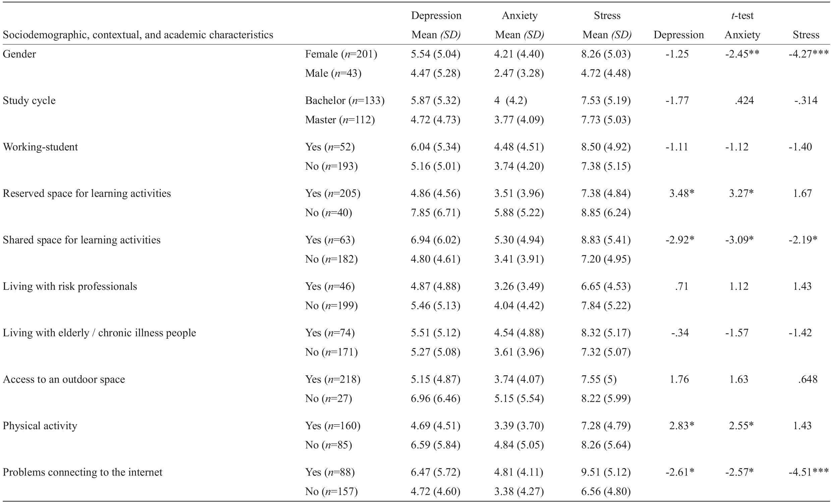Click the 'Gender' row label
The width and height of the screenshot is (831, 504).
pos(19,54)
